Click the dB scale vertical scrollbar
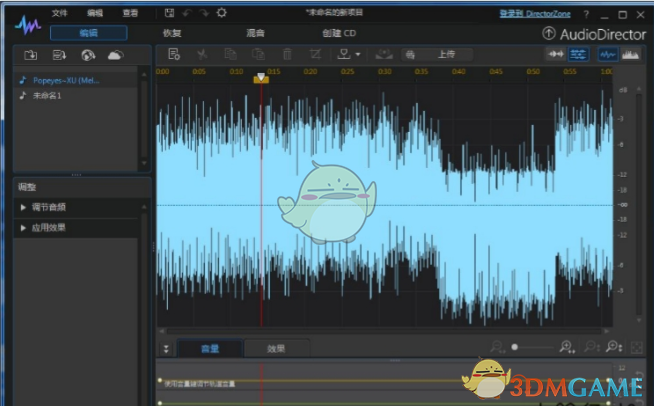 pyautogui.click(x=639, y=204)
